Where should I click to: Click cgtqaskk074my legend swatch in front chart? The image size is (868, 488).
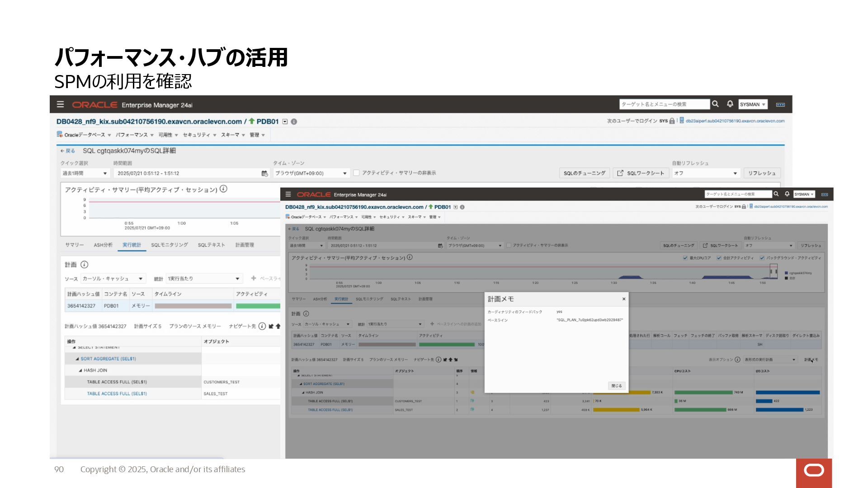[787, 273]
